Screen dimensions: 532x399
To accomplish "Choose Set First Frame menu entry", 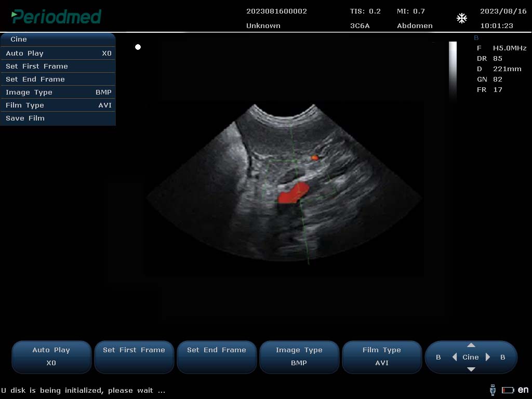I will [58, 66].
